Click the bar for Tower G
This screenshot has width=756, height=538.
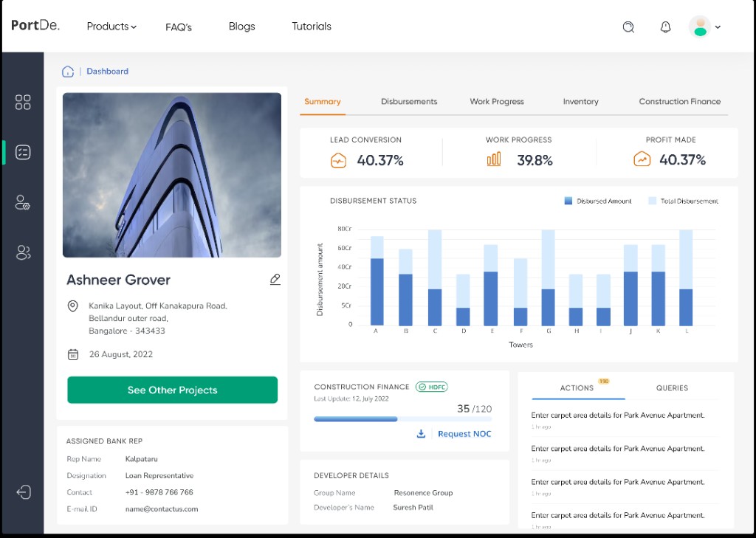549,277
